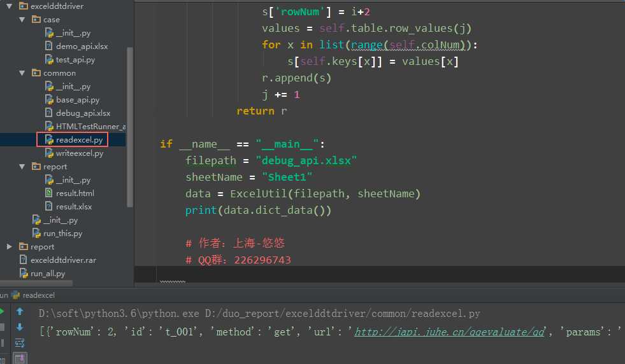Viewport: 625px width, 364px height.
Task: Collapse the case folder arrow
Action: (x=22, y=20)
